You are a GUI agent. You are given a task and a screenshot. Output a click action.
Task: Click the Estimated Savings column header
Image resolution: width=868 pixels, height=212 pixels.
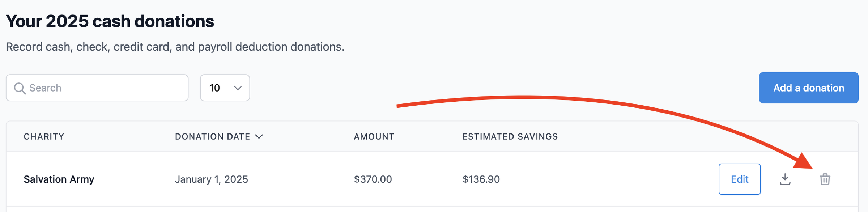(x=510, y=136)
